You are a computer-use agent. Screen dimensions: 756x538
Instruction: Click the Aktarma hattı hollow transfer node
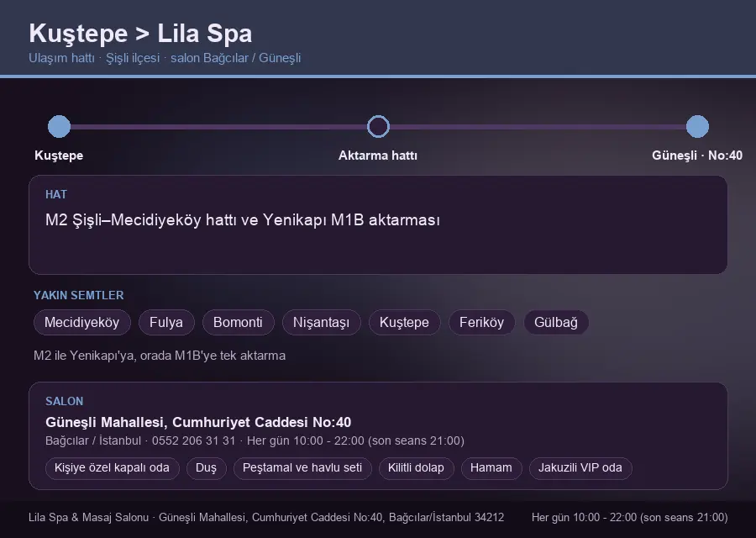tap(378, 126)
